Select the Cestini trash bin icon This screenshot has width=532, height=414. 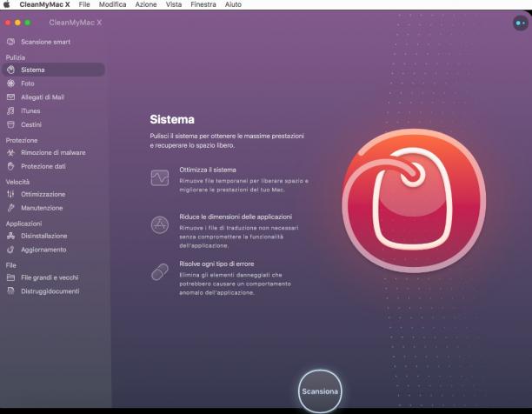10,124
